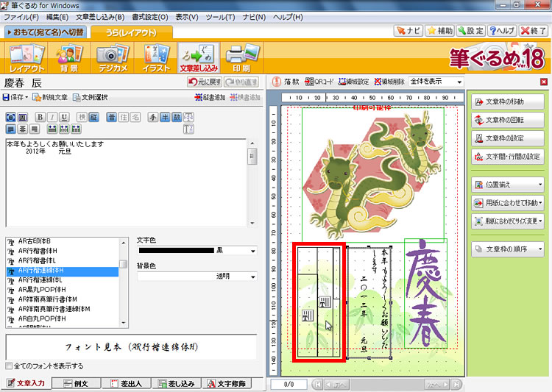Switch to 横 horizontal writing

pyautogui.click(x=82, y=117)
